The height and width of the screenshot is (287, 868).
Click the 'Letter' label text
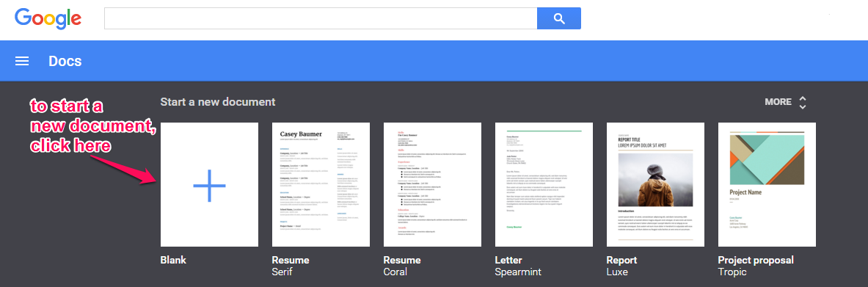coord(509,260)
